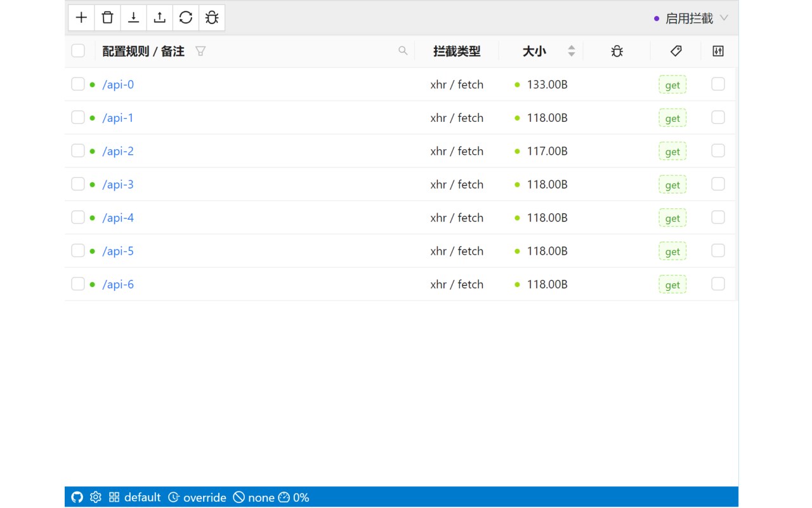Open the /api-1 rule link

pos(118,117)
